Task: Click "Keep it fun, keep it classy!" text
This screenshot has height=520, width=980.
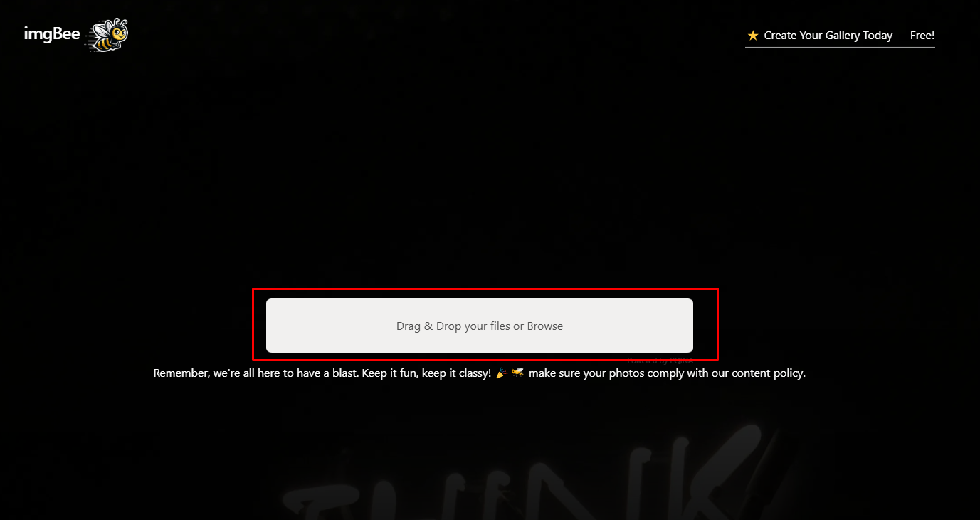Action: point(426,373)
